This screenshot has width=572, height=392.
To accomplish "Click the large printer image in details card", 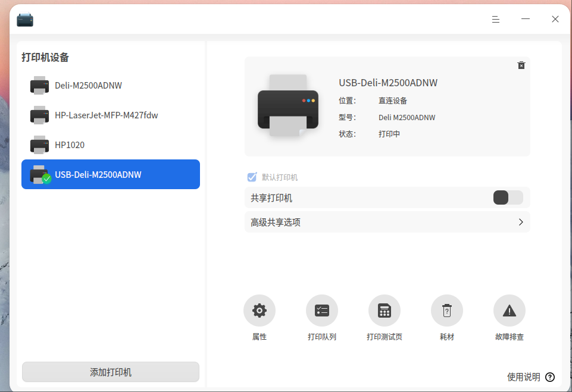I will point(288,105).
